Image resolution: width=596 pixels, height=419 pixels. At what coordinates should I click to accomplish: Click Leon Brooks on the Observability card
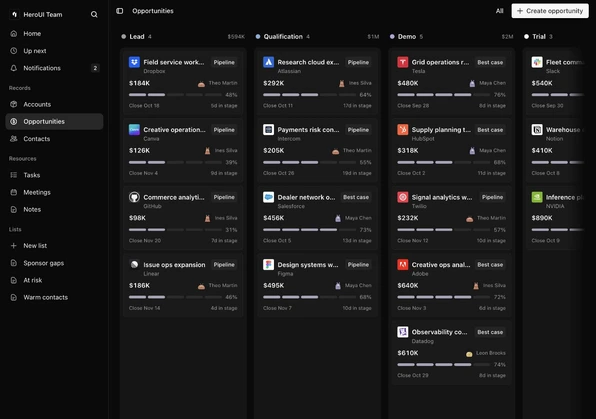pos(491,353)
